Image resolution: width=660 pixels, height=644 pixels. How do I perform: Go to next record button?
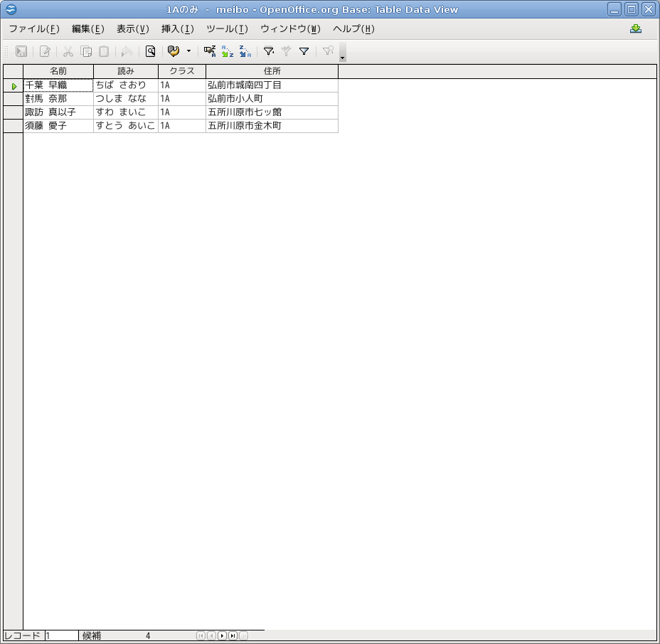[x=222, y=635]
